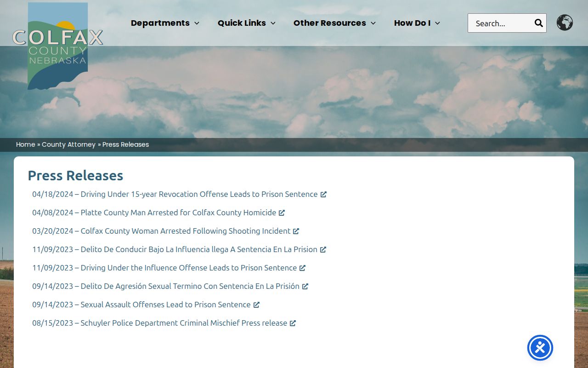
Task: Open the globe language selector icon
Action: point(565,23)
